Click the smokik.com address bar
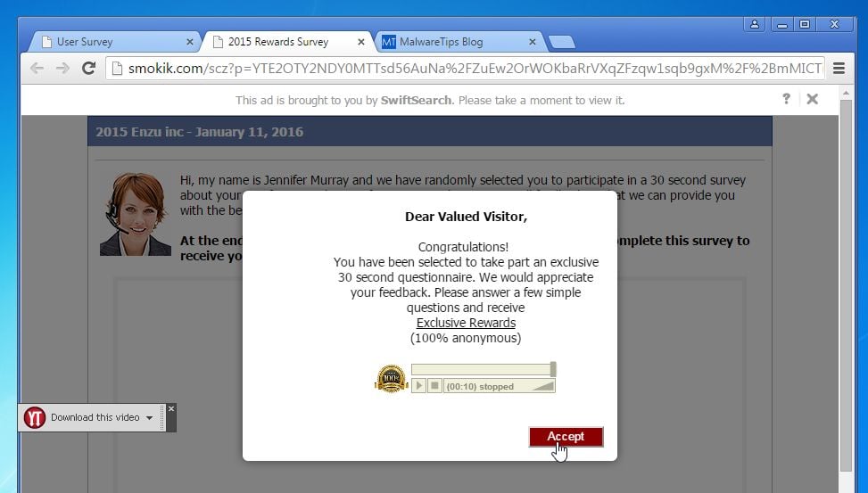 [x=465, y=68]
